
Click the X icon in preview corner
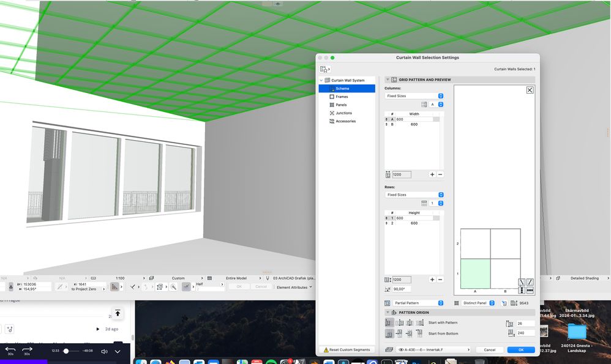[530, 90]
